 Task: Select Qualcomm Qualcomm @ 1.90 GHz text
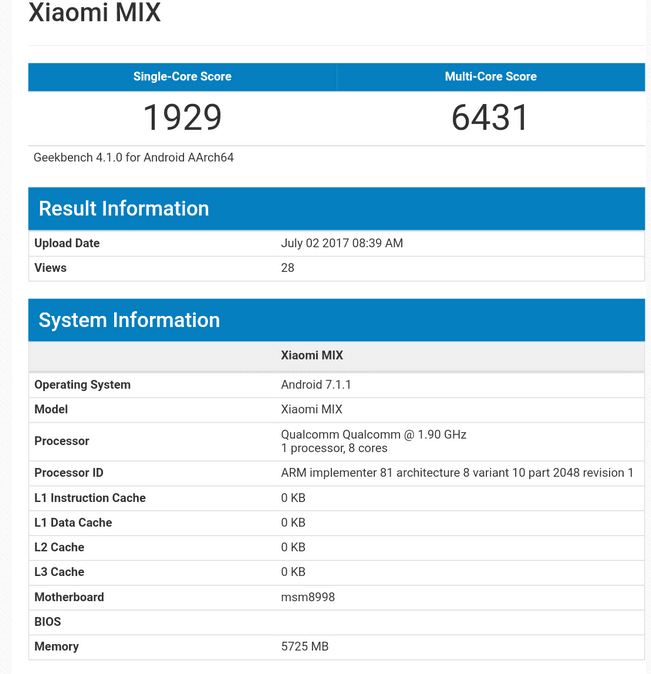374,435
